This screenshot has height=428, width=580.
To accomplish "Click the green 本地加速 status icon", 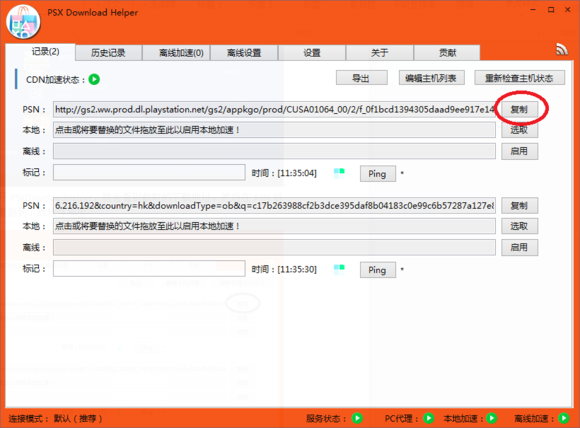I will pos(492,418).
